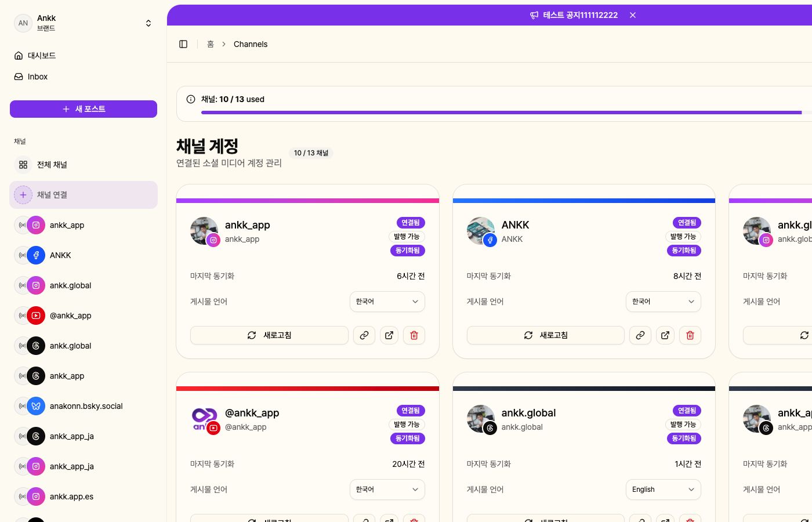The image size is (812, 522).
Task: Click logo avatar on YouTube @ankk_app card
Action: 204,419
